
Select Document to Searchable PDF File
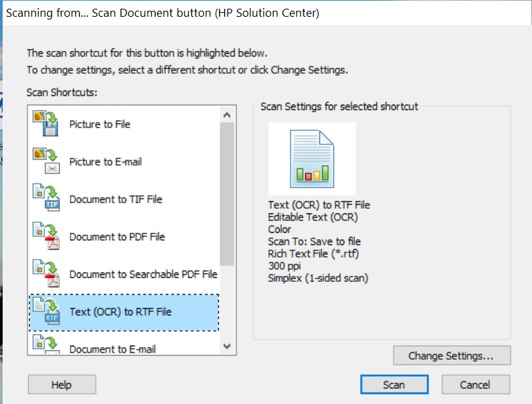(143, 274)
